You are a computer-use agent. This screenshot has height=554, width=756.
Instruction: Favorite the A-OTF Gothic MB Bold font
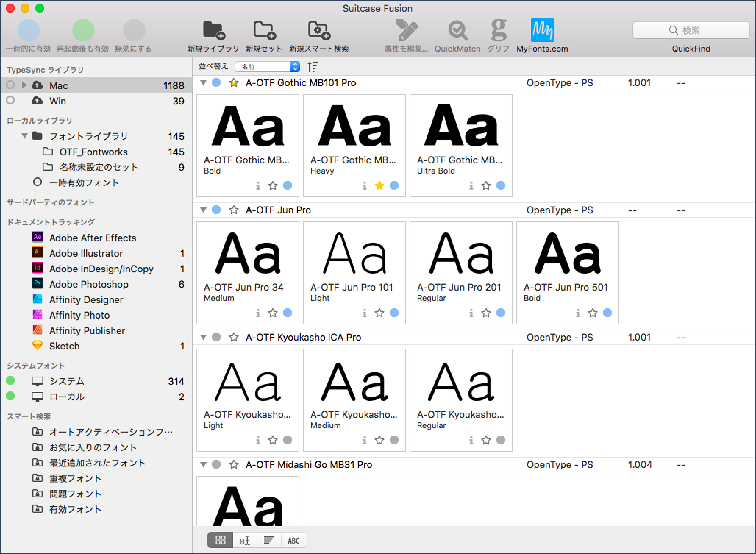click(x=273, y=185)
